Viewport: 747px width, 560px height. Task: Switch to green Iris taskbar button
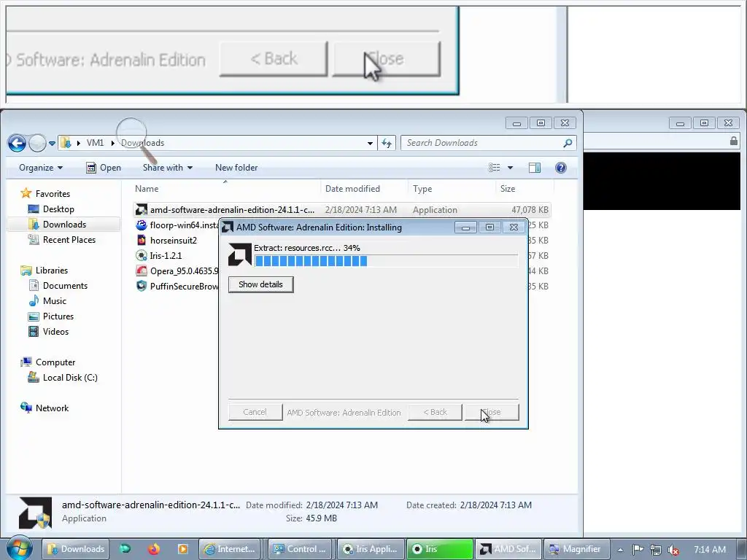[x=440, y=549]
